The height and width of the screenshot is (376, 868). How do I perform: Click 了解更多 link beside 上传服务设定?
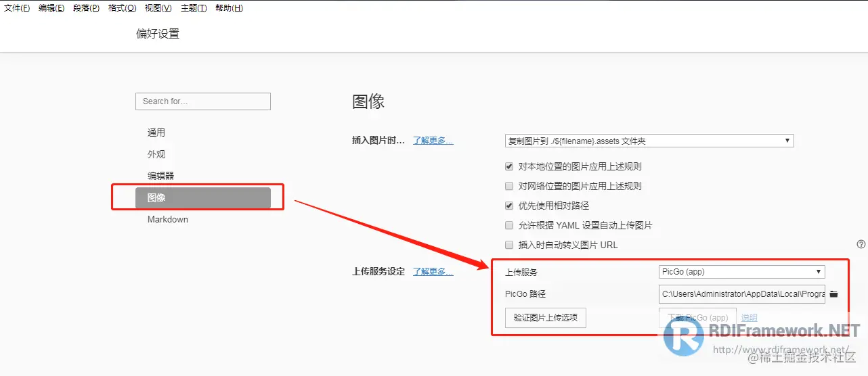433,272
